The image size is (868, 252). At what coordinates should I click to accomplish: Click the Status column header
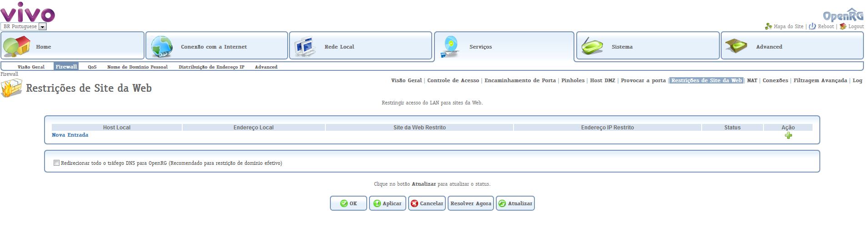[x=733, y=128]
